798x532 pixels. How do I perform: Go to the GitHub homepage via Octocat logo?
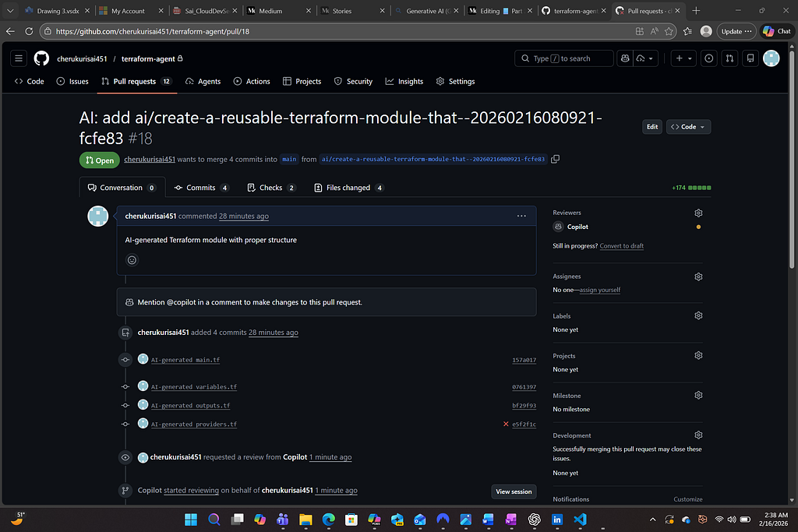pos(42,58)
